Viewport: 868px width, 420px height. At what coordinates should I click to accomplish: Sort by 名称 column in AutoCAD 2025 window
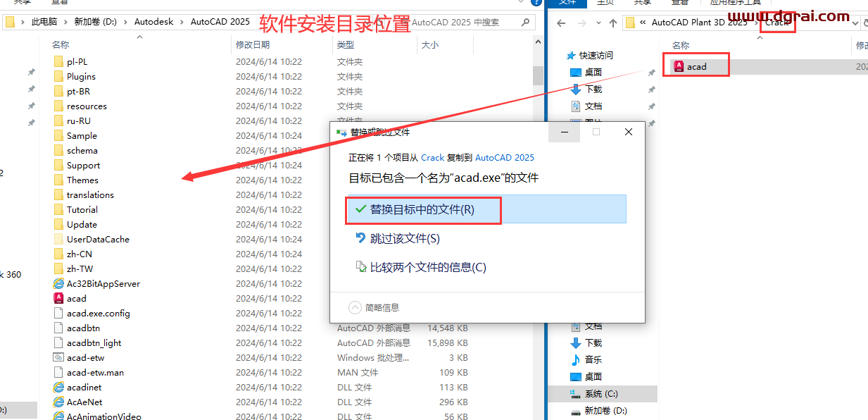[x=61, y=44]
